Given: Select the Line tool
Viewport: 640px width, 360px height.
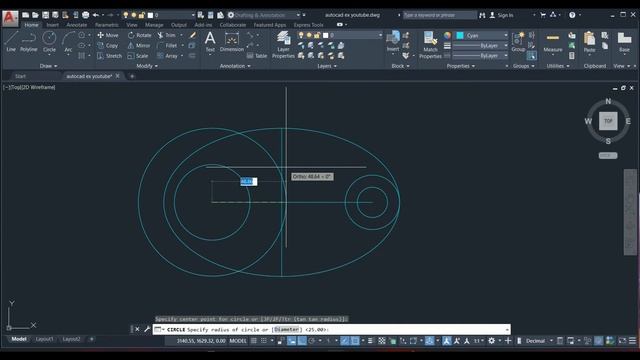Looking at the screenshot, I should (x=11, y=42).
